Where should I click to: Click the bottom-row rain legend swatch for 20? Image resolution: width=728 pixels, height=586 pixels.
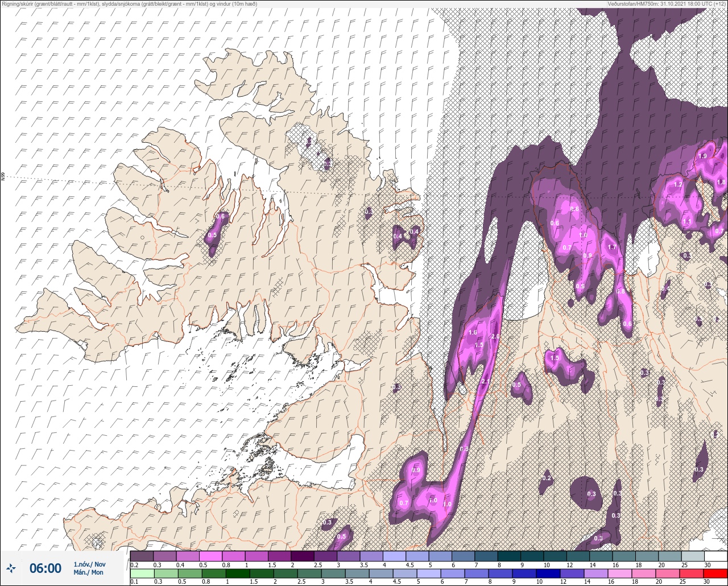coord(668,573)
